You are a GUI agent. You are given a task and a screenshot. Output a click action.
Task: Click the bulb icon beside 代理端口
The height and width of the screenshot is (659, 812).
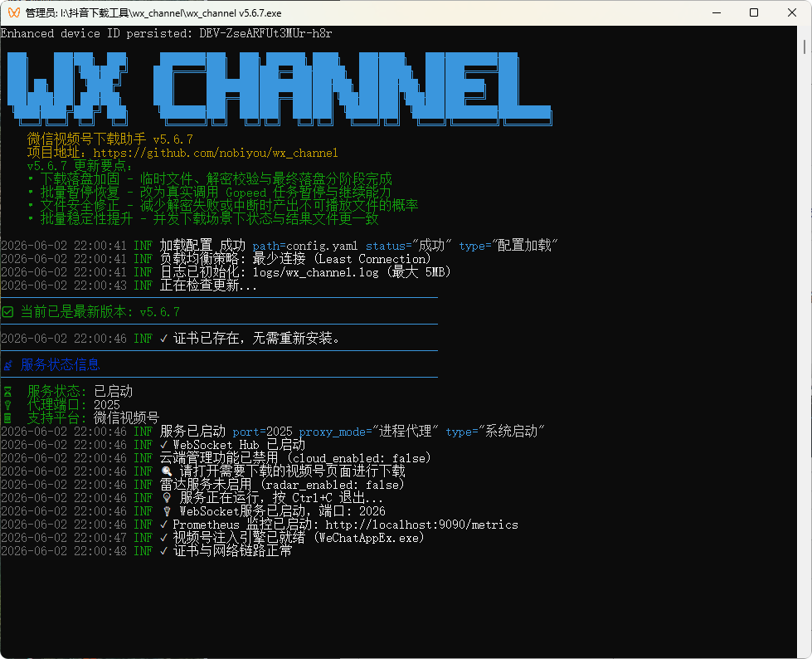[7, 405]
